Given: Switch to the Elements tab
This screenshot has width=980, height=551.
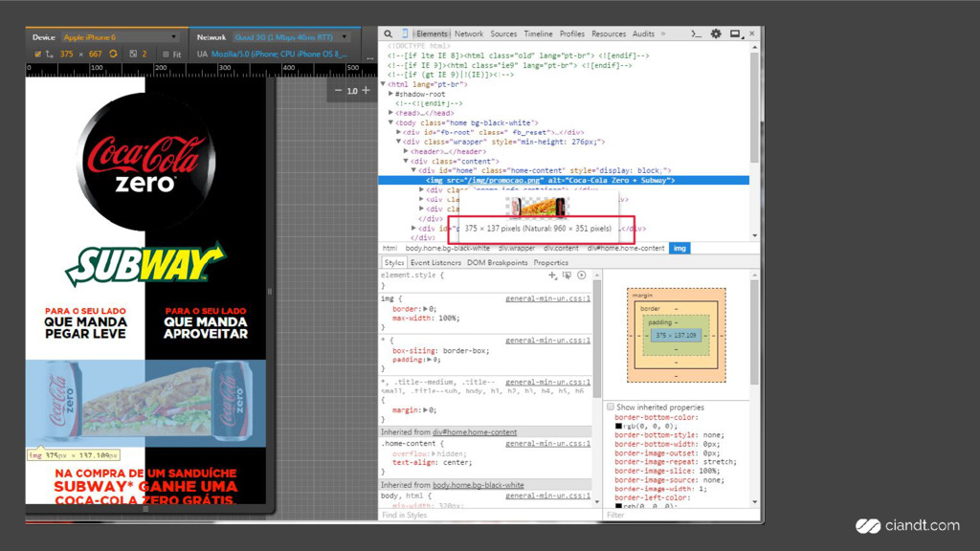Looking at the screenshot, I should point(432,33).
